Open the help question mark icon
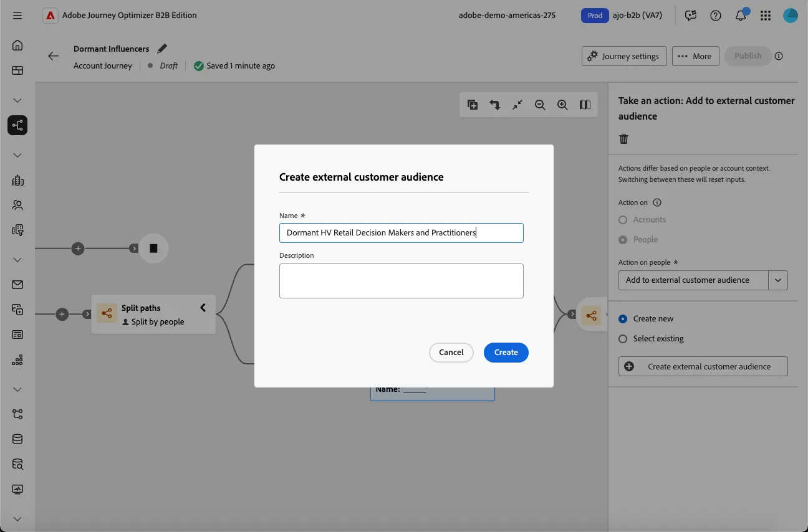Viewport: 808px width, 532px height. [716, 16]
